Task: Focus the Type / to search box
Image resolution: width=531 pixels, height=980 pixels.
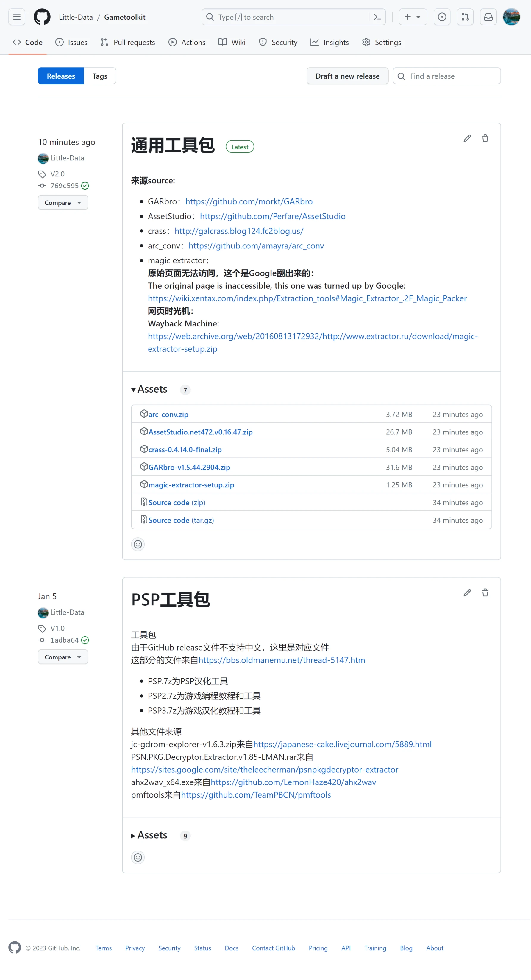Action: [293, 17]
